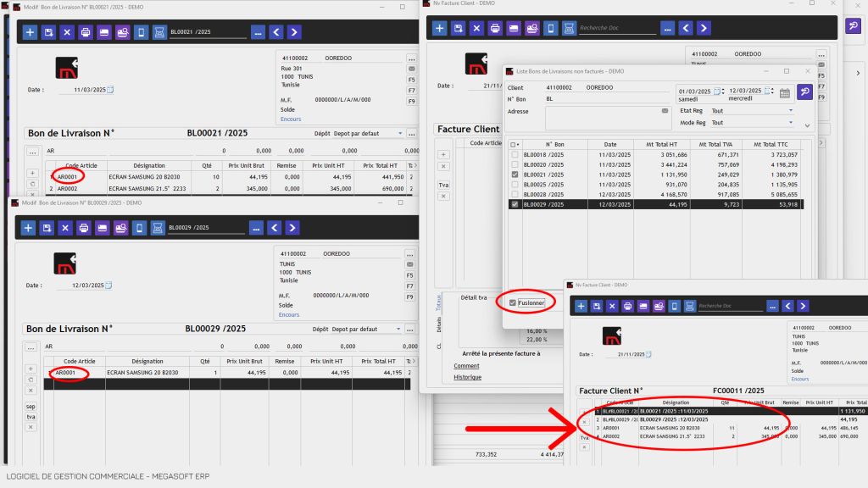Image resolution: width=868 pixels, height=488 pixels.
Task: Check the BL00025 /2025 row checkbox
Action: pyautogui.click(x=515, y=185)
